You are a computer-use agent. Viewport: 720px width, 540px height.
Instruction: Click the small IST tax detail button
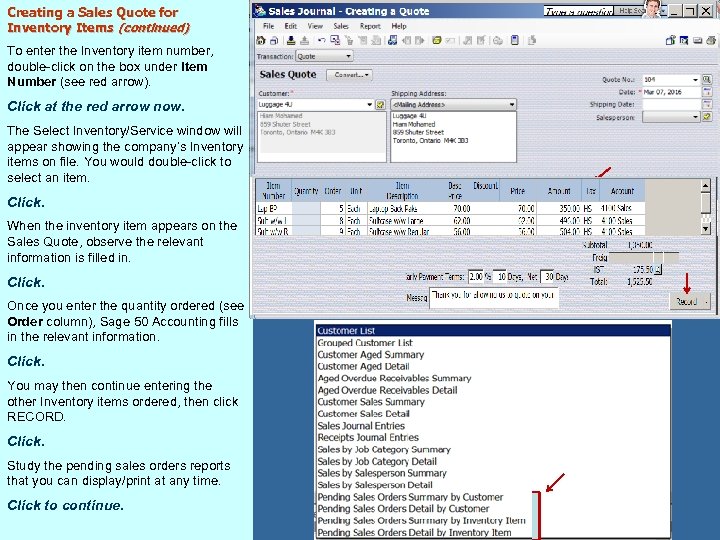pyautogui.click(x=658, y=270)
